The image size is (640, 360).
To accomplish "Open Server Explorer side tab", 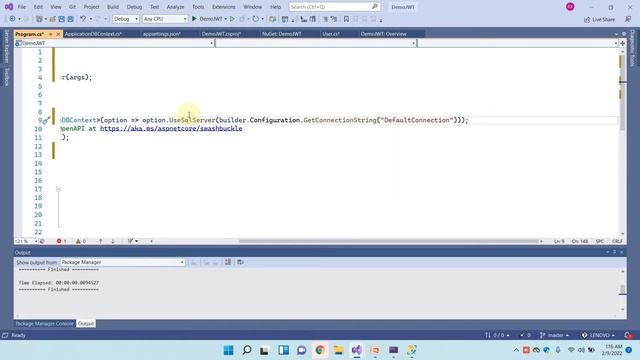I will click(7, 47).
